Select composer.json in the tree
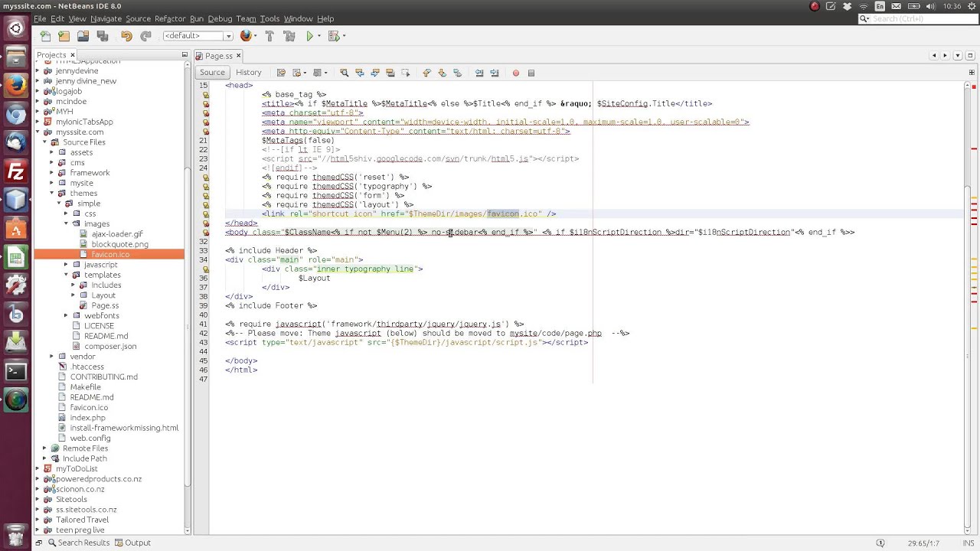The height and width of the screenshot is (551, 980). (x=110, y=346)
